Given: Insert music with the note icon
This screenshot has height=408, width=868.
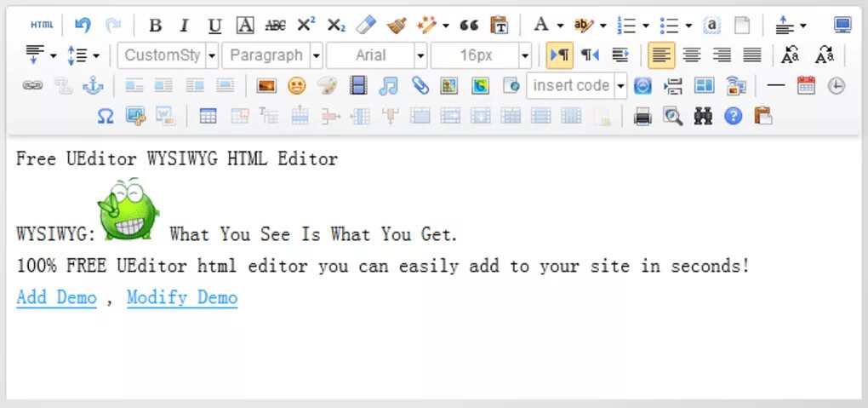Looking at the screenshot, I should tap(388, 85).
